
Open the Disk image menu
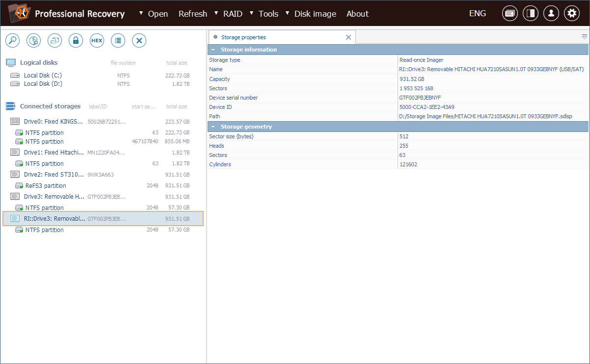315,14
